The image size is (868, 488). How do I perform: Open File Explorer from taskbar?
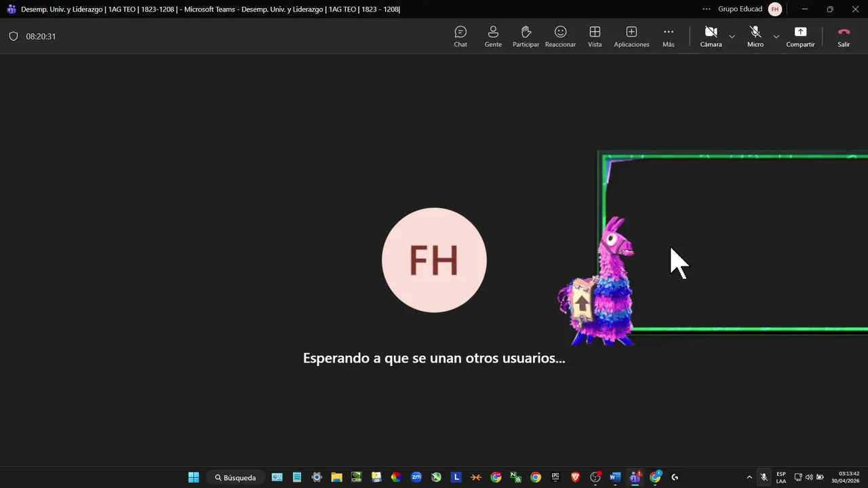pos(336,477)
